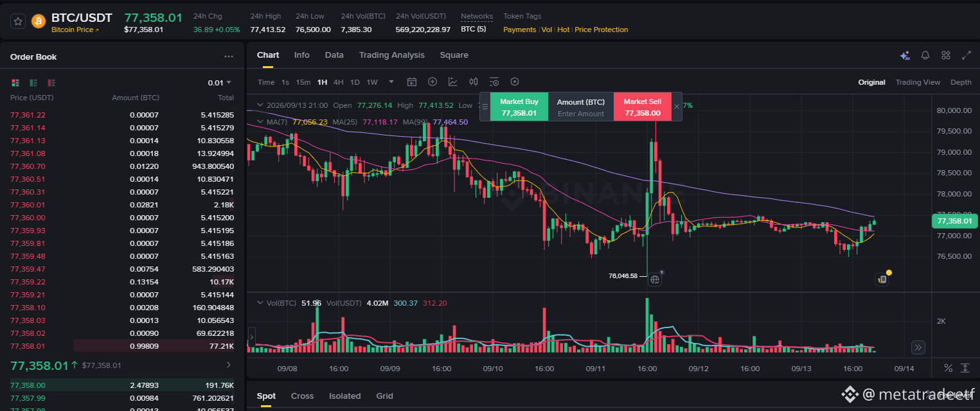Viewport: 980px width, 411px height.
Task: Show only sell orders in order book
Action: (x=51, y=82)
